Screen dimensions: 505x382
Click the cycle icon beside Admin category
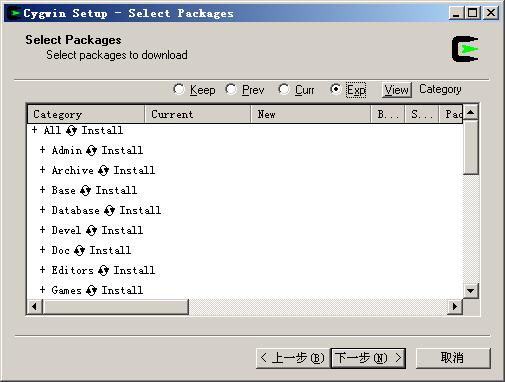pos(91,151)
